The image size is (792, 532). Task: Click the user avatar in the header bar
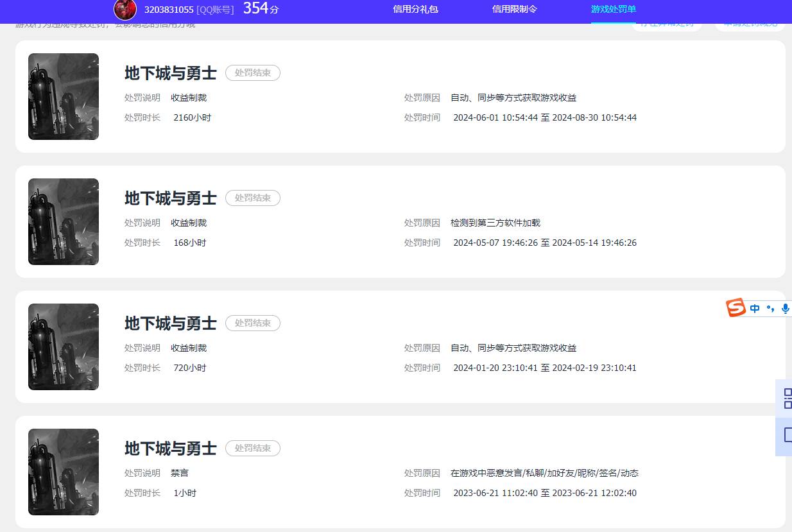click(125, 10)
